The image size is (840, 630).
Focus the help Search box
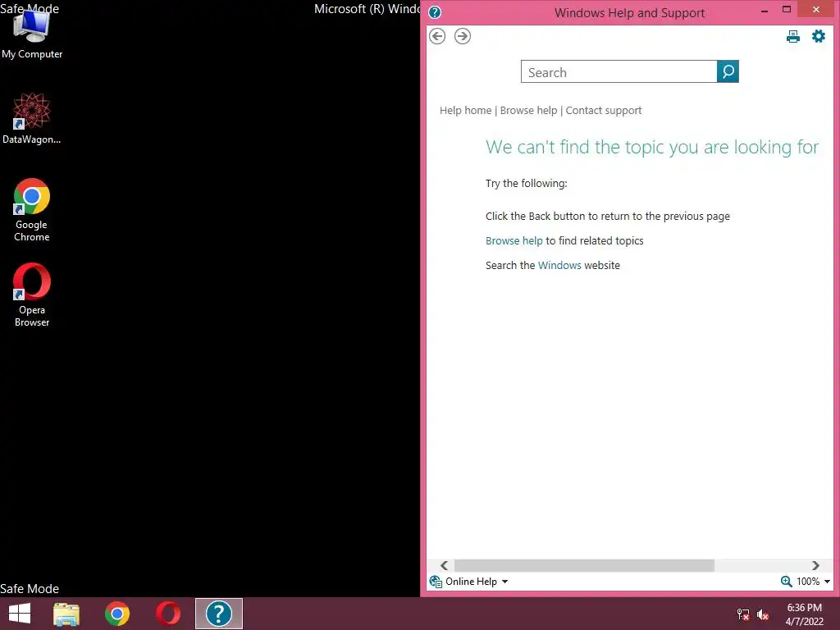tap(619, 72)
